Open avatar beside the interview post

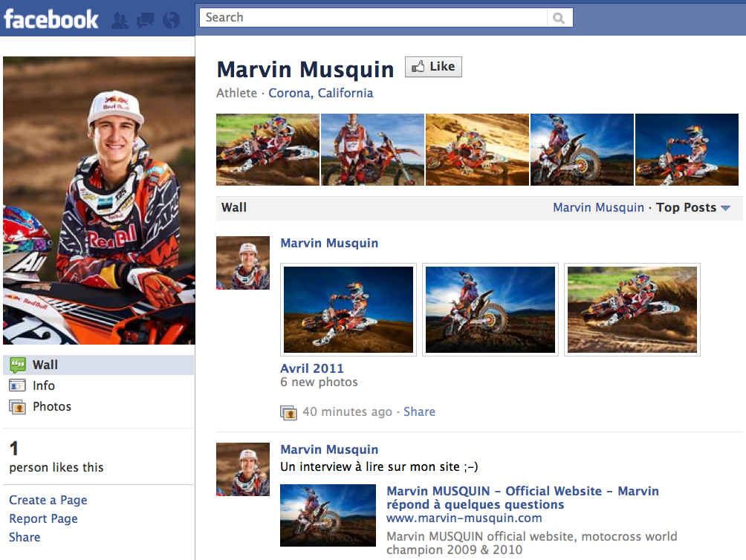tap(243, 469)
